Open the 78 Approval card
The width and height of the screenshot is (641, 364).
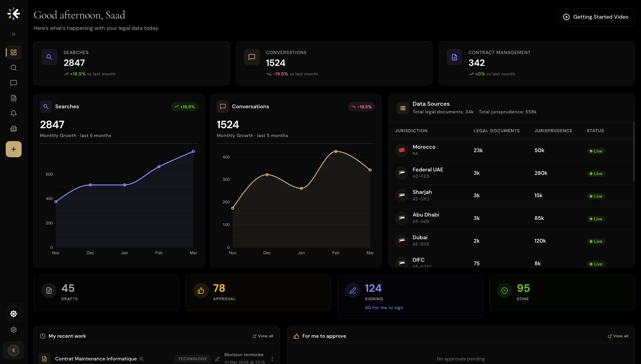click(258, 293)
